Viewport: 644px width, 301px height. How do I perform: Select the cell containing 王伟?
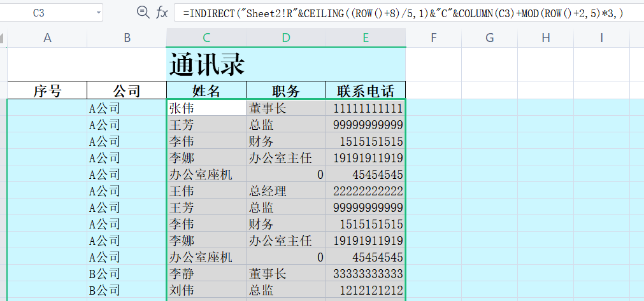coord(206,191)
